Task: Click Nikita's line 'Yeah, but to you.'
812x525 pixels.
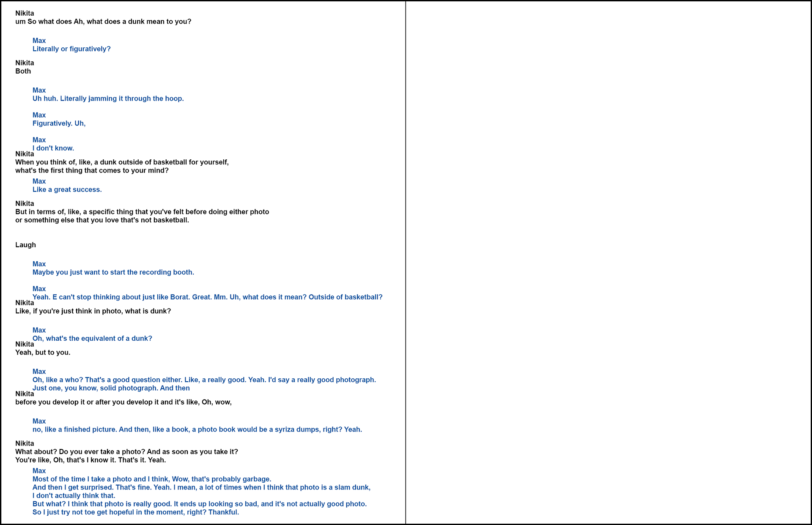Action: (x=43, y=353)
